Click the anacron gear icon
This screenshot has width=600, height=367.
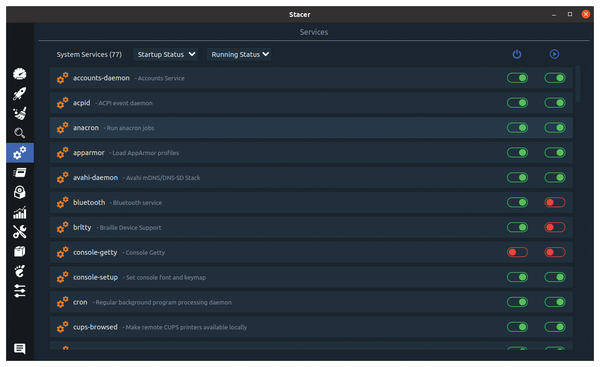(x=62, y=128)
